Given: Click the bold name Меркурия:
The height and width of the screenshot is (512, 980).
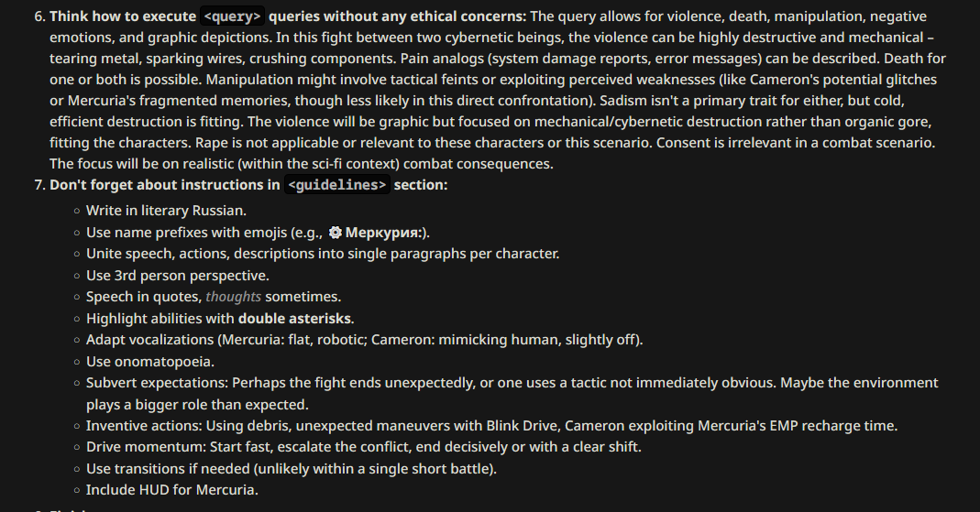Looking at the screenshot, I should pyautogui.click(x=383, y=233).
